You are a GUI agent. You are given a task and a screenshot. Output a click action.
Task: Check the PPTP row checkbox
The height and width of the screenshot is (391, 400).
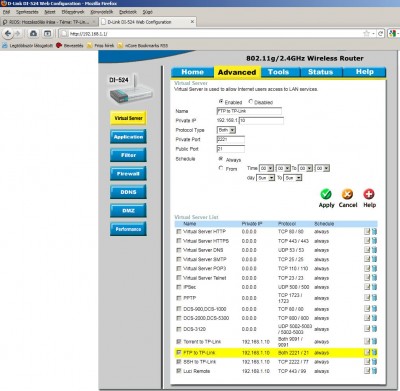(x=179, y=298)
